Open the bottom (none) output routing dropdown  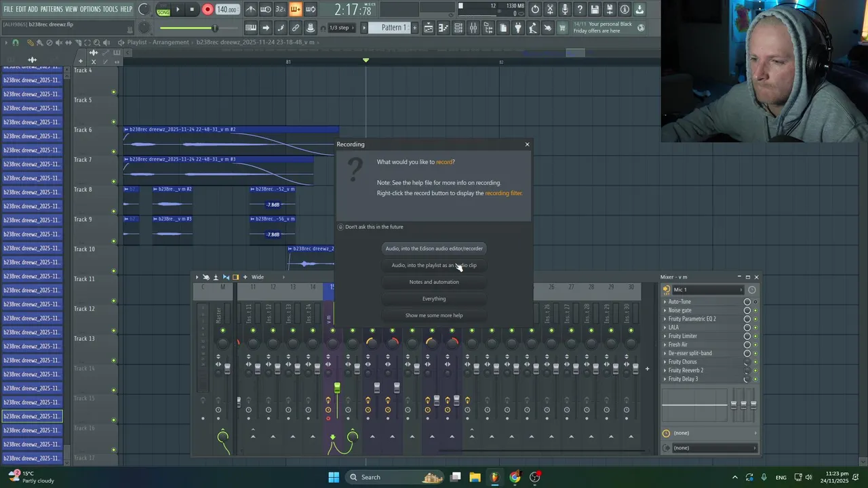[715, 448]
